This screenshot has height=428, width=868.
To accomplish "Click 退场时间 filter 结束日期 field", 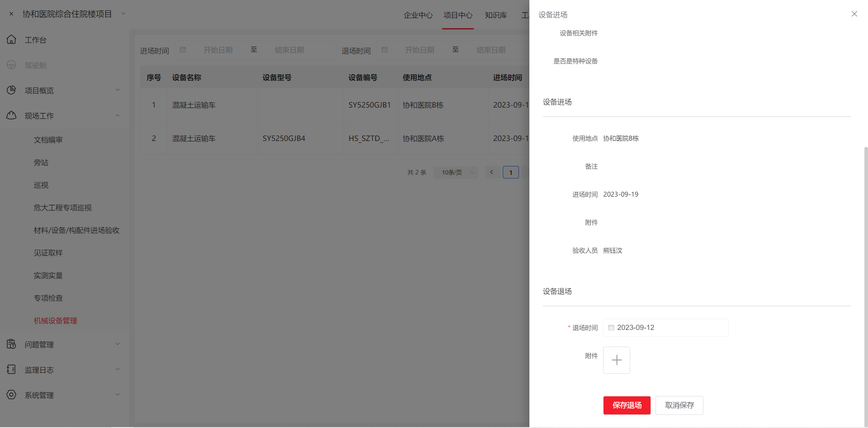I will (491, 50).
